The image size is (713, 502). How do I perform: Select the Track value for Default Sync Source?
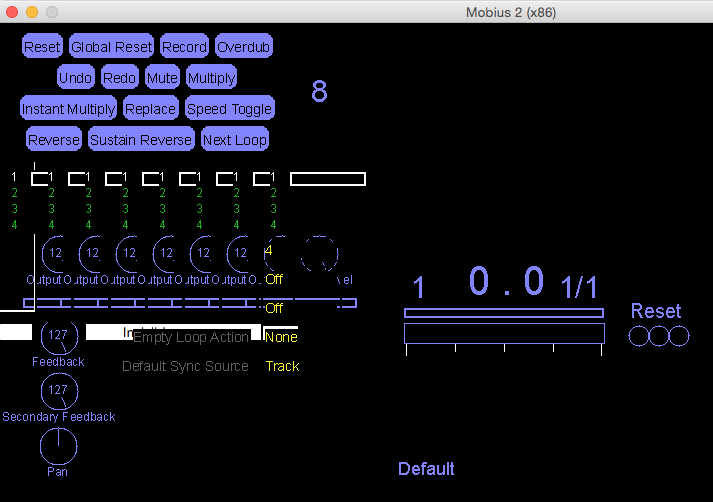(x=282, y=366)
